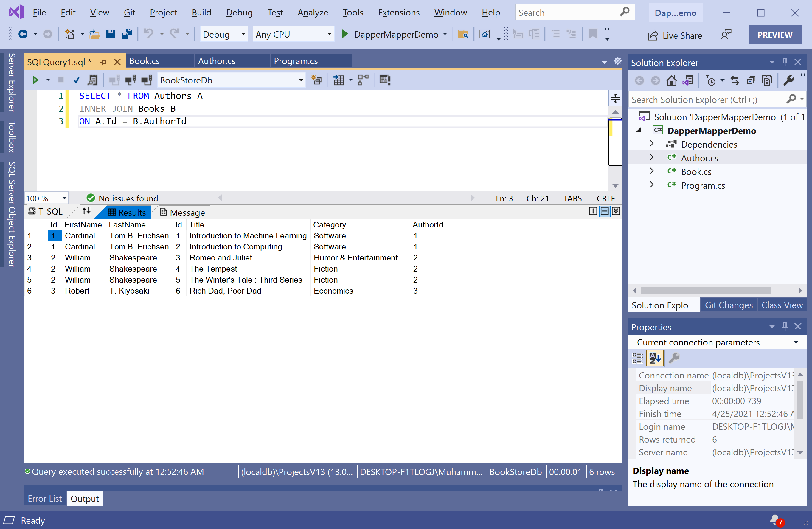Toggle horizontal split layout for results pane
812x529 pixels.
coord(604,211)
